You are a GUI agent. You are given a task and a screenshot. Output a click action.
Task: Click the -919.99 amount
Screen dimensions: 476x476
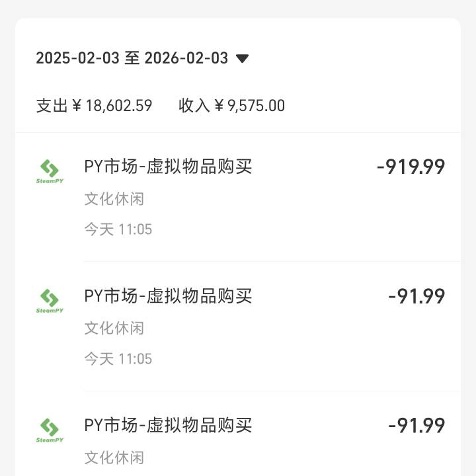point(411,167)
